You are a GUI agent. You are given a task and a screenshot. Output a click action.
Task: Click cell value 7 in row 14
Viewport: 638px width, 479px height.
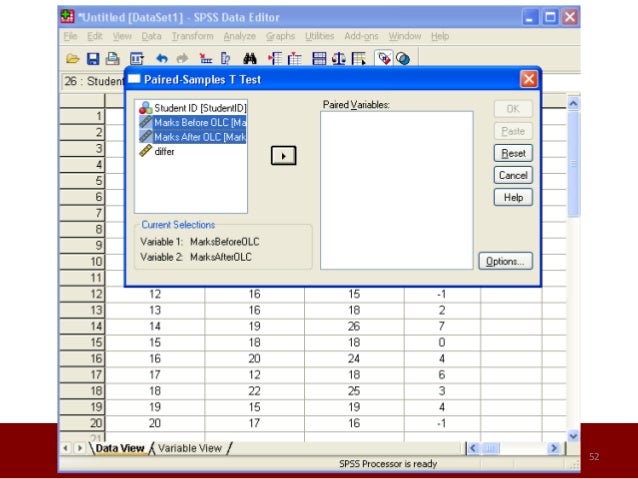442,326
